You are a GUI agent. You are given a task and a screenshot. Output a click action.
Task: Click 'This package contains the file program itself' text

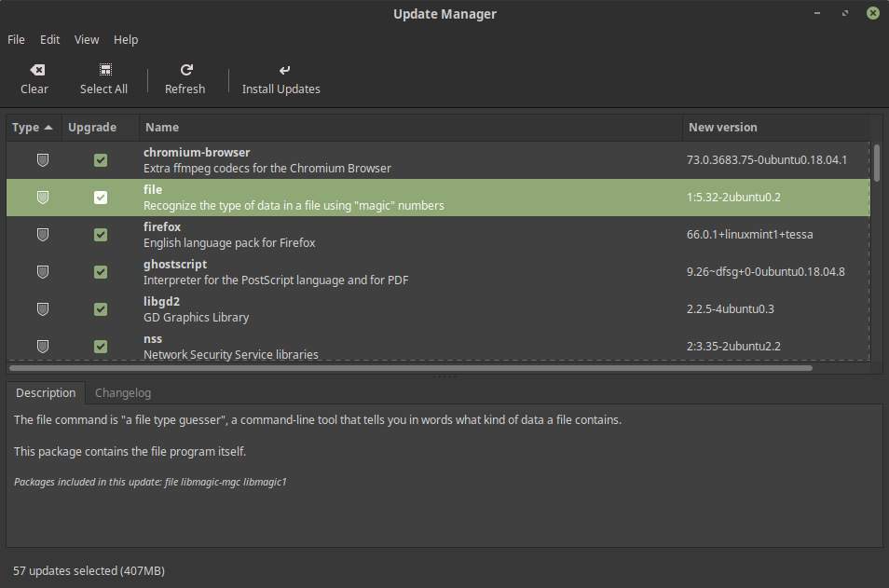coord(130,452)
